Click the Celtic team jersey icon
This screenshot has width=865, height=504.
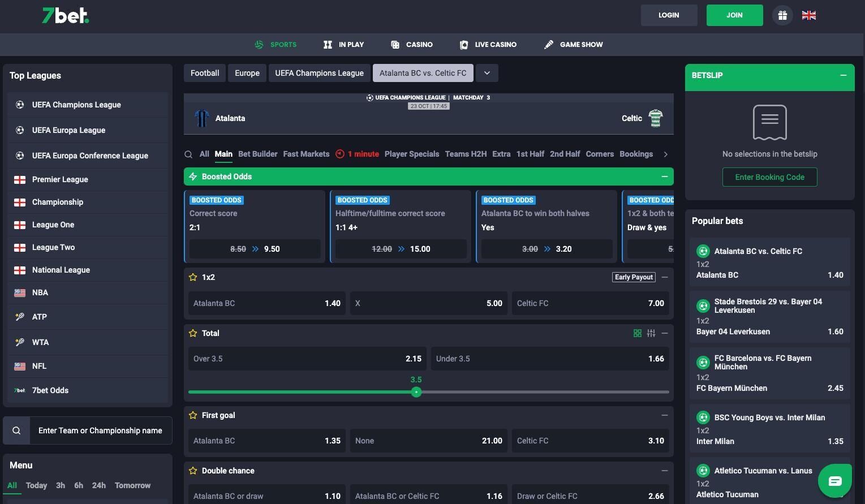tap(656, 118)
